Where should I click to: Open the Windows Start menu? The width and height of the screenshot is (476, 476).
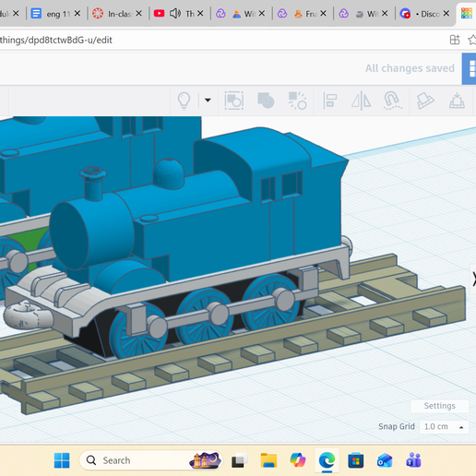coord(62,460)
